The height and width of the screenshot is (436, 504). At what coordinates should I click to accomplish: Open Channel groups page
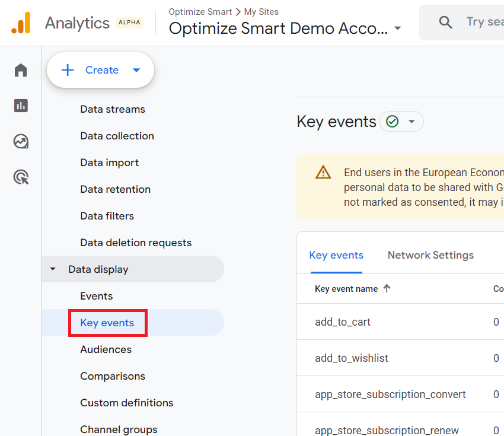coord(119,429)
